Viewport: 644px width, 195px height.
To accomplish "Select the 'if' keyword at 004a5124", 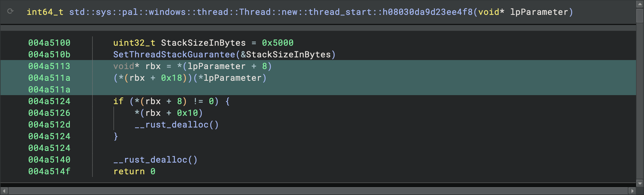I will (118, 101).
